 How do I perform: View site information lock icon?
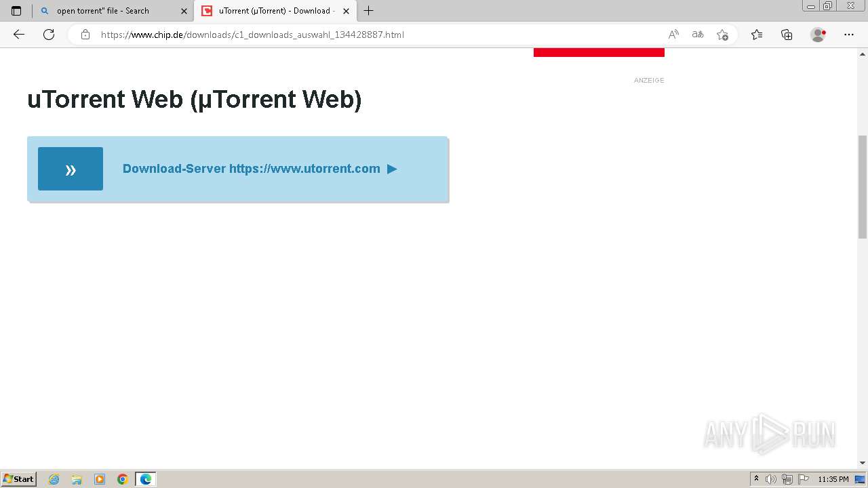point(85,35)
